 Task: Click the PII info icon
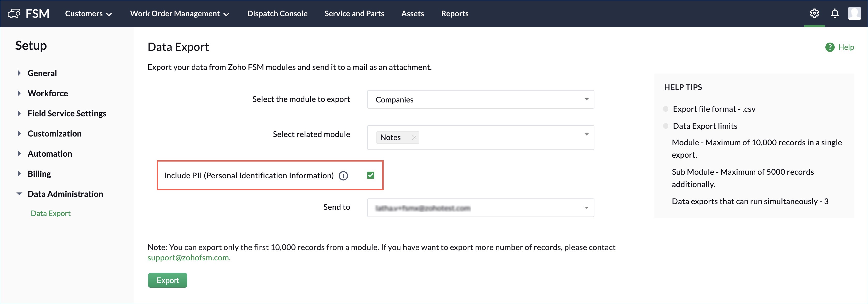point(343,176)
